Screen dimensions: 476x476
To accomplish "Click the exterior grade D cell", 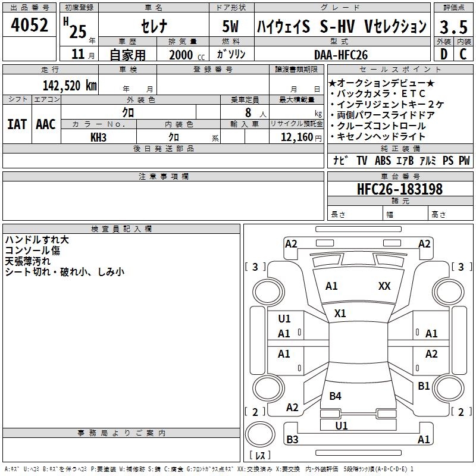I will click(x=443, y=54).
